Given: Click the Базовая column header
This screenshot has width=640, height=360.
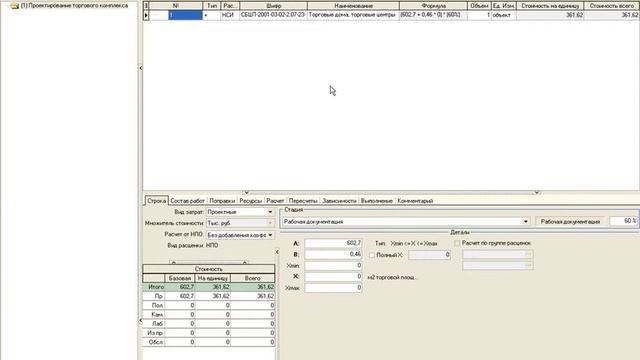Looking at the screenshot, I should tap(180, 278).
